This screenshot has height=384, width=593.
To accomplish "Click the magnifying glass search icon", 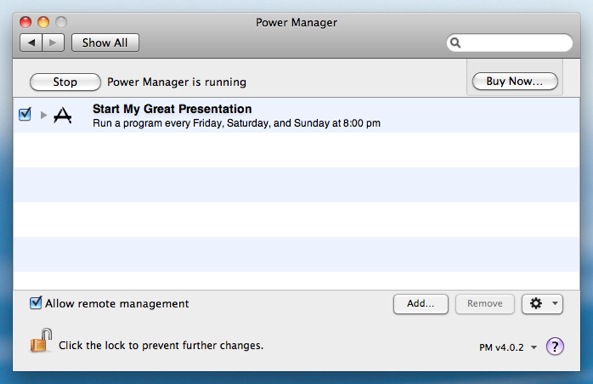I will [x=456, y=43].
